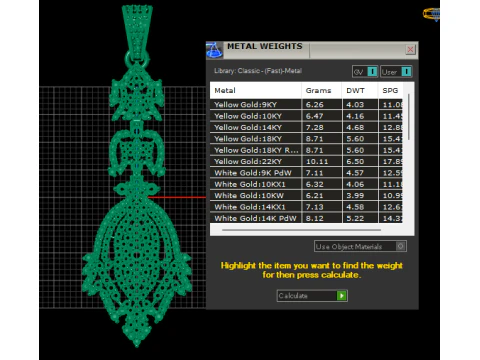This screenshot has width=480, height=360.
Task: Select the White Gold:10KX1 row
Action: coord(306,184)
